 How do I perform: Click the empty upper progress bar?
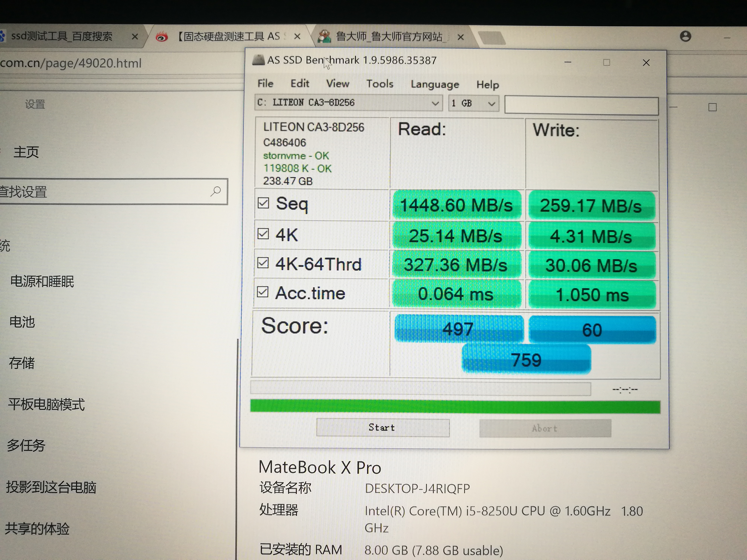420,389
